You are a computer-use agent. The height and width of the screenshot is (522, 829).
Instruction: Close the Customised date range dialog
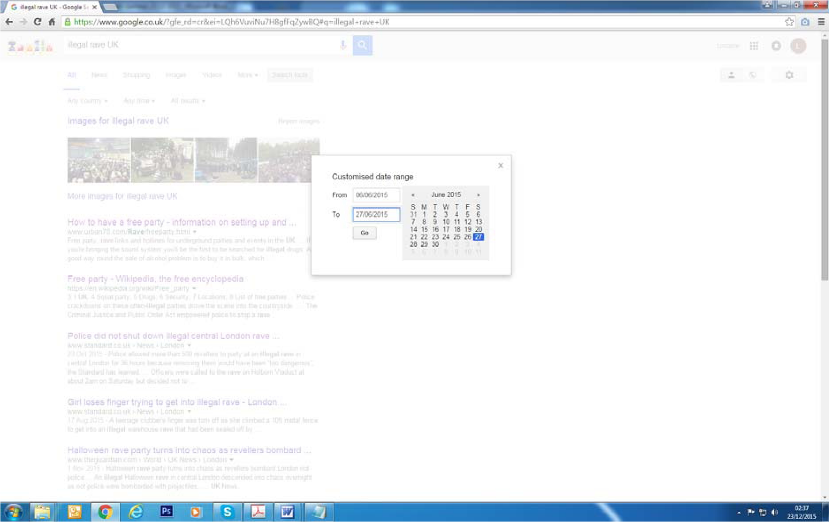pos(501,166)
